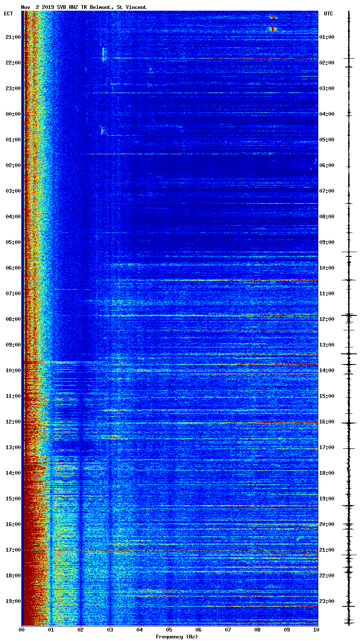Pick the 01:00 label on UTC axis

pos(327,37)
